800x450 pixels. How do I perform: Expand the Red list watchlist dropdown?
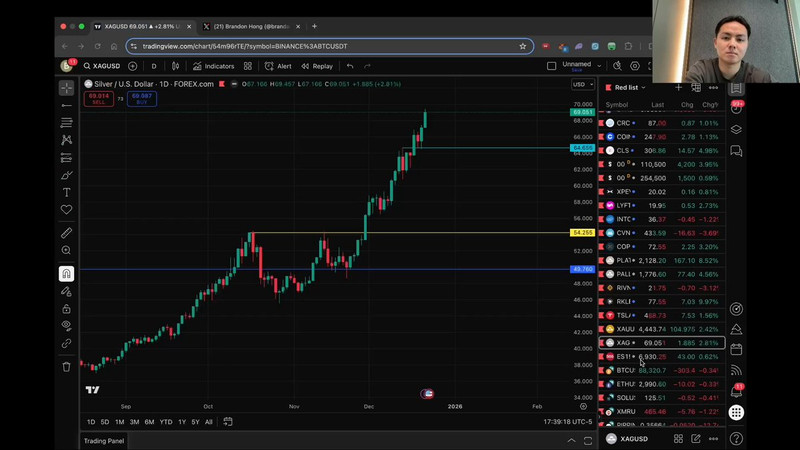click(x=631, y=88)
